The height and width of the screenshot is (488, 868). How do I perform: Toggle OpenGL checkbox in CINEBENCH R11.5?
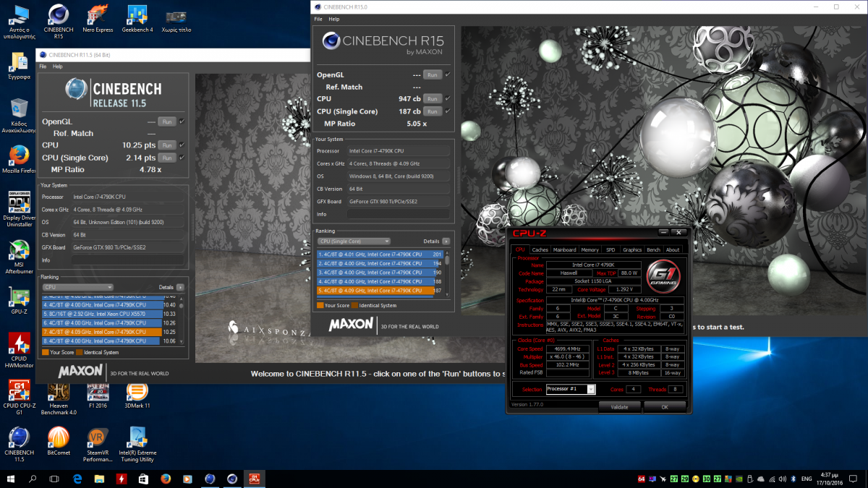tap(182, 121)
